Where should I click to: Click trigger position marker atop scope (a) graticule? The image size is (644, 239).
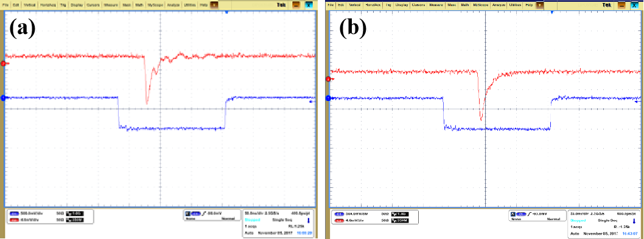[x=226, y=12]
